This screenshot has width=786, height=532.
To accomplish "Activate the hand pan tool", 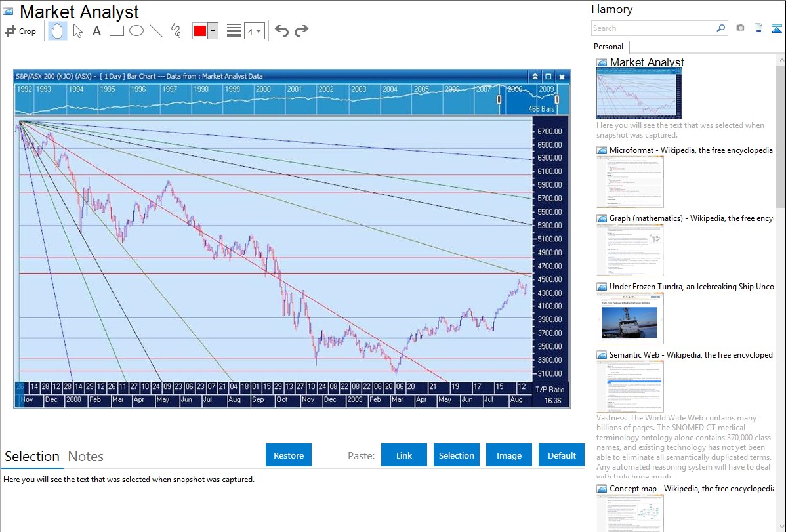I will click(x=58, y=31).
